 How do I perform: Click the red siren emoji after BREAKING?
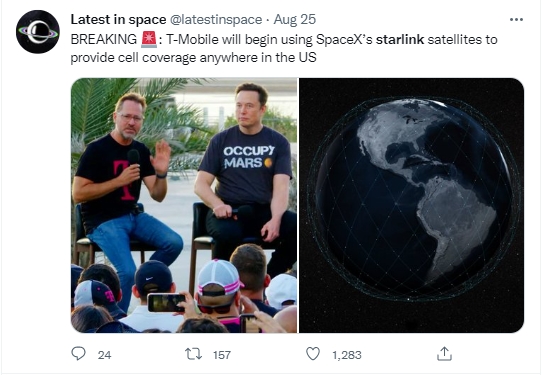point(149,39)
